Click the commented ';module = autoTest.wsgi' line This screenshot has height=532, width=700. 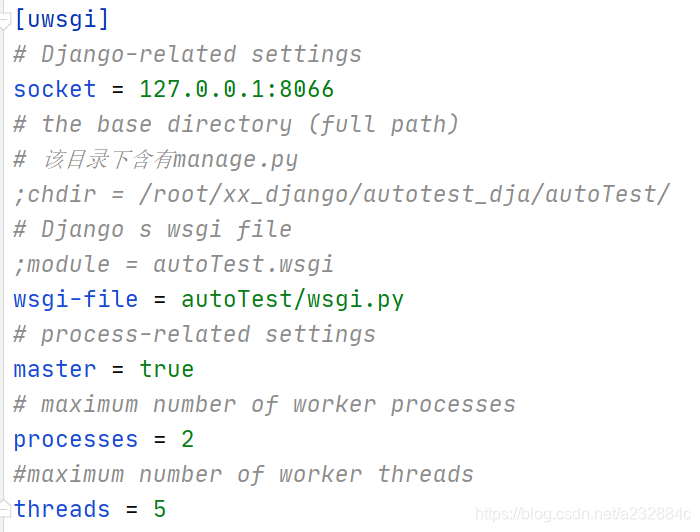174,265
